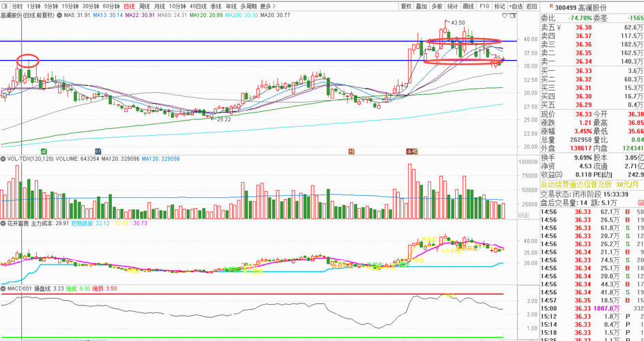Open VOL-TDX indicator dropdown arrow
The height and width of the screenshot is (341, 644).
pyautogui.click(x=3, y=159)
